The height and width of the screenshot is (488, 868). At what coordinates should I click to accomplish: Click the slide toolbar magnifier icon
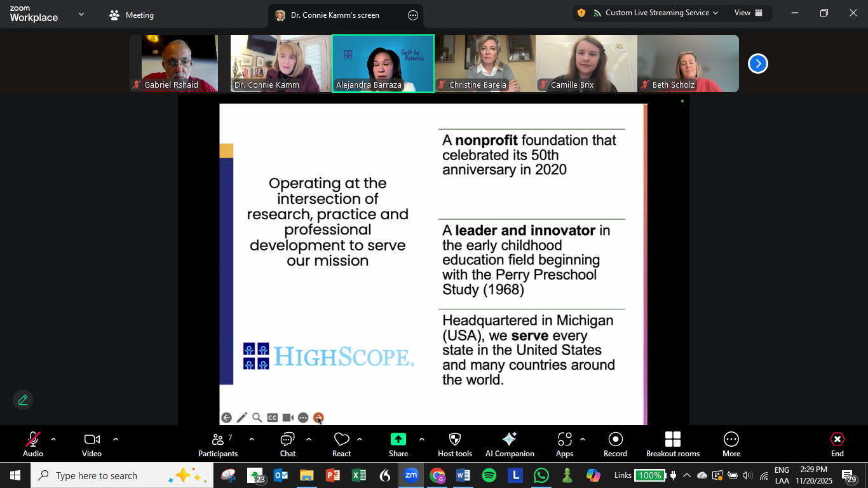tap(257, 417)
